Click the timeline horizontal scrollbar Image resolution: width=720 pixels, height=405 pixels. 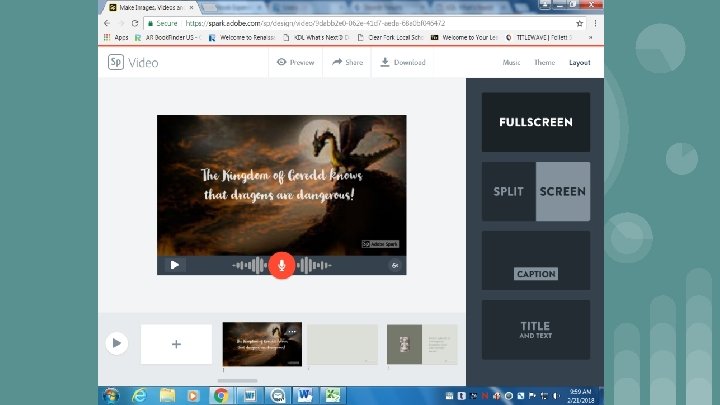(x=237, y=381)
